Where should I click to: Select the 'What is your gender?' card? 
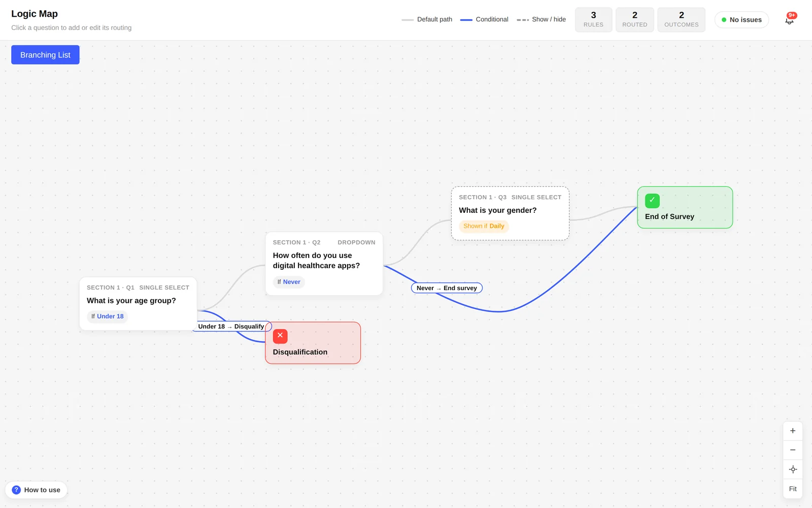[x=510, y=213]
